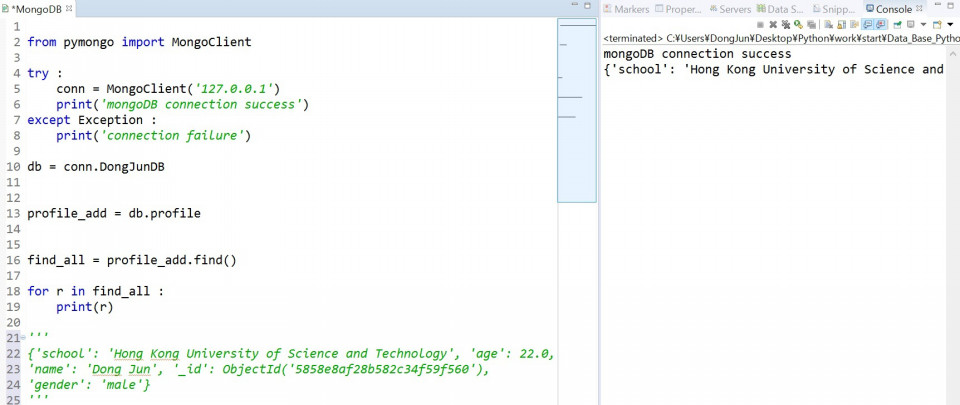The width and height of the screenshot is (960, 405).
Task: Click 'mongoDB connection success' in Console output
Action: [x=697, y=54]
